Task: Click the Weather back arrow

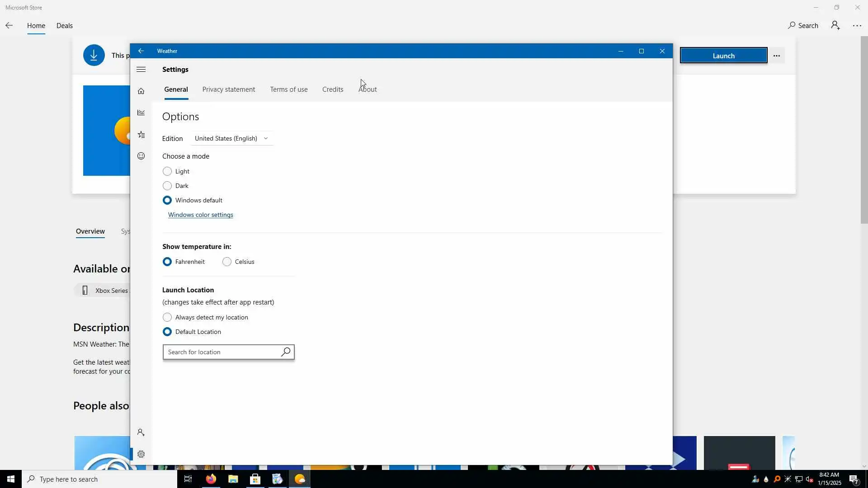Action: pos(141,51)
